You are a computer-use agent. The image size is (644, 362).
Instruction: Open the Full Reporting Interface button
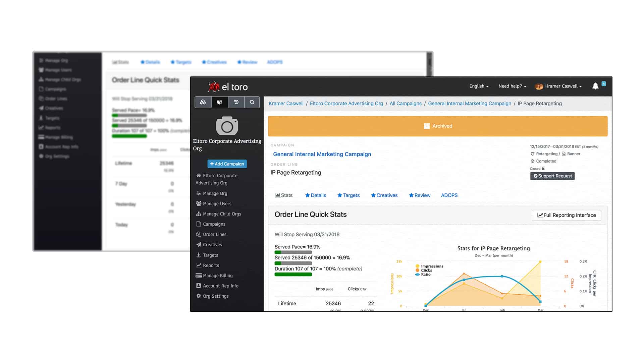coord(567,215)
